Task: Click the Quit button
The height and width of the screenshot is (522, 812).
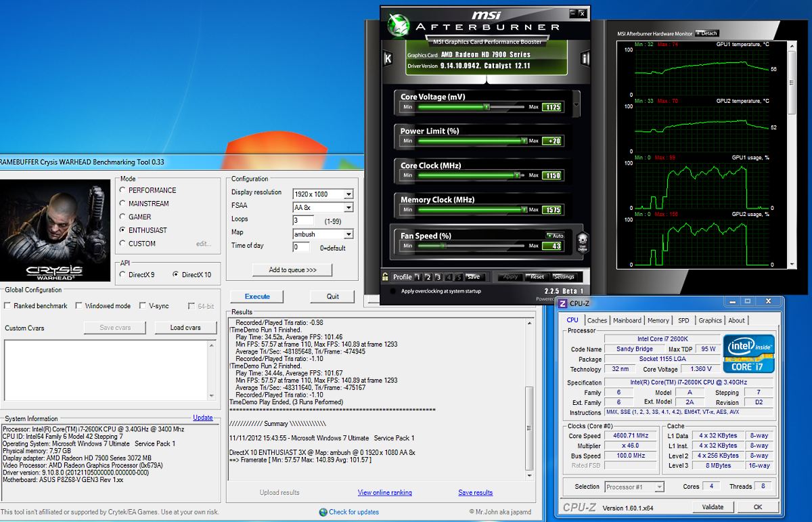Action: coord(333,297)
